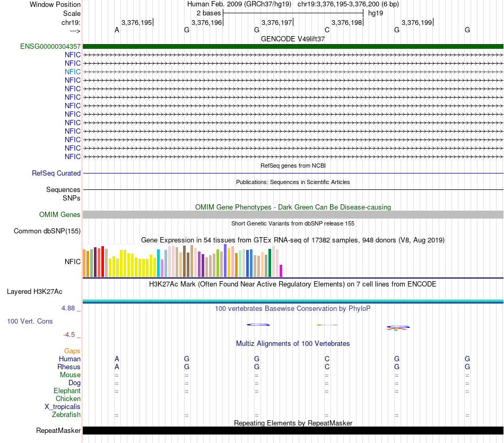This screenshot has width=504, height=443.
Task: Click the yellow PhyloP conservation glyph
Action: click(x=327, y=325)
